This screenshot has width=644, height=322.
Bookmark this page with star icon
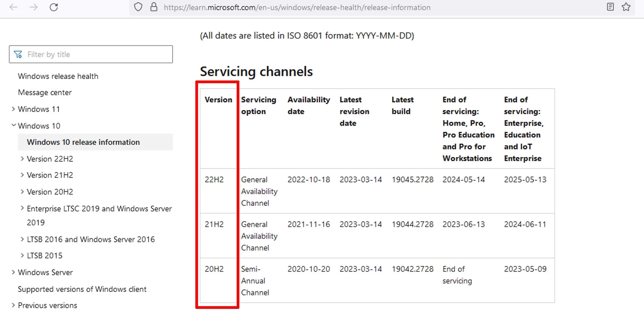pyautogui.click(x=626, y=7)
